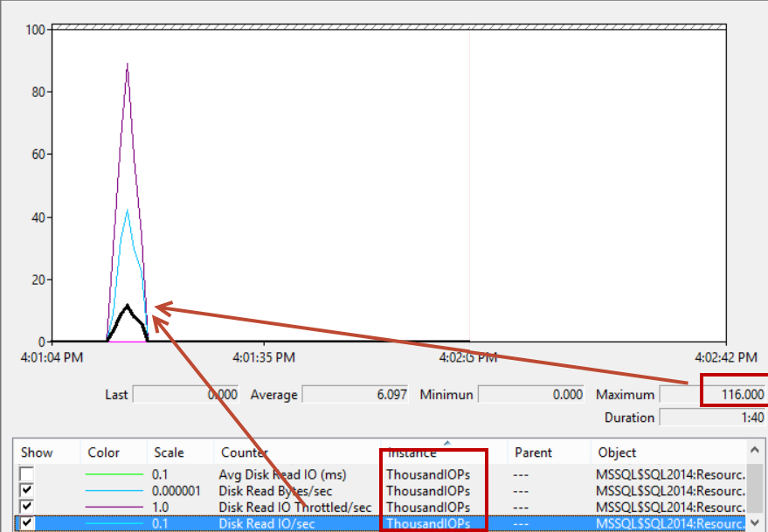Viewport: 768px width, 532px height.
Task: Uncheck Show box for Disk Read Bytes/sec
Action: [x=27, y=491]
